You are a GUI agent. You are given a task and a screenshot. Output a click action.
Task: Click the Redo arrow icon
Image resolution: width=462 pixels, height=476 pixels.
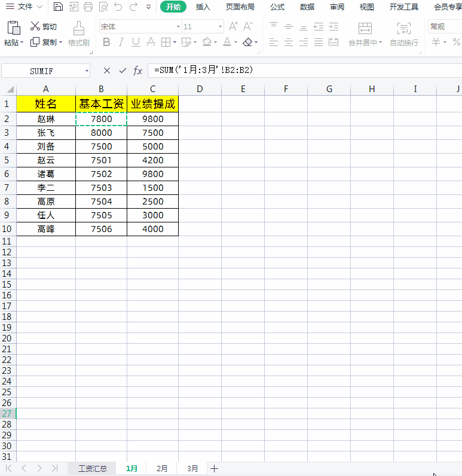coord(133,7)
